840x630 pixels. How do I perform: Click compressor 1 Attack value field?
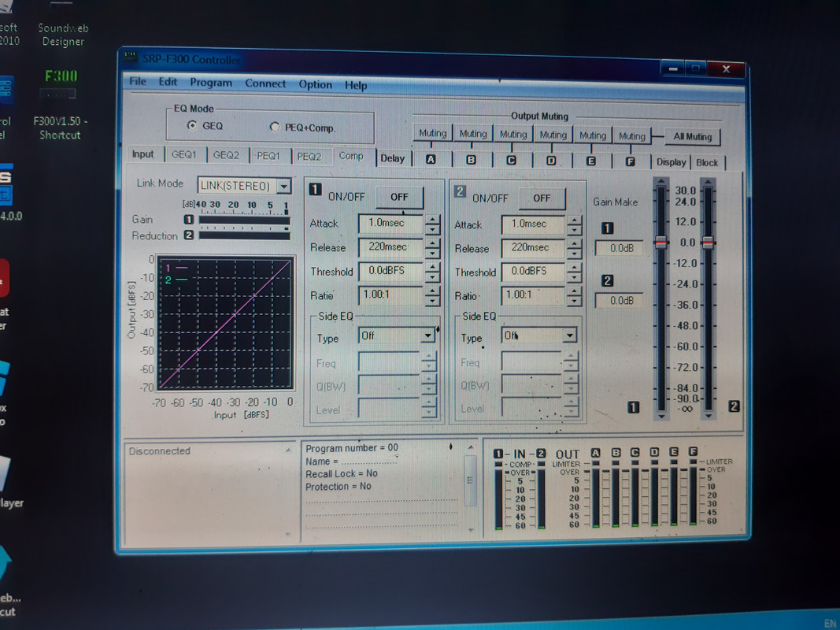pyautogui.click(x=390, y=224)
